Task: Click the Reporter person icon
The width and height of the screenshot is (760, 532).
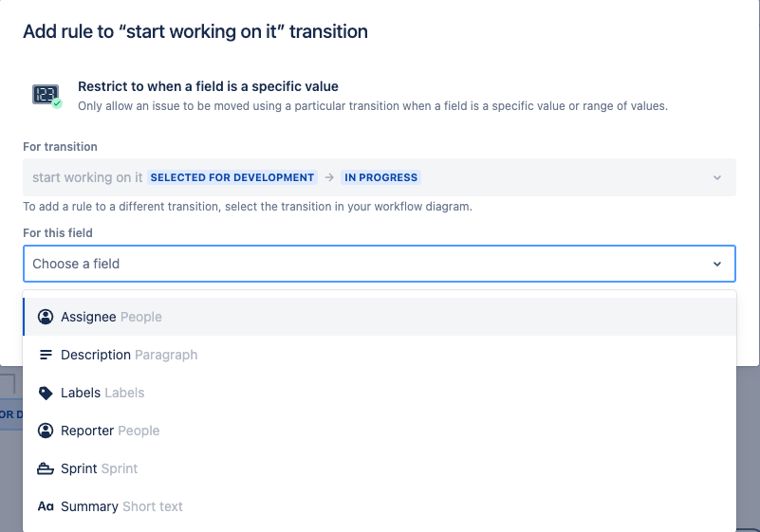Action: pos(46,431)
